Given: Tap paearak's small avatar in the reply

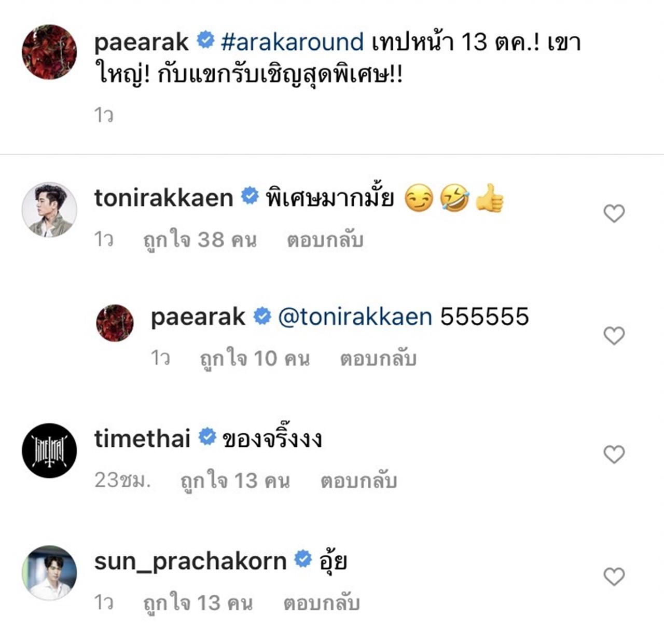Looking at the screenshot, I should click(x=115, y=323).
